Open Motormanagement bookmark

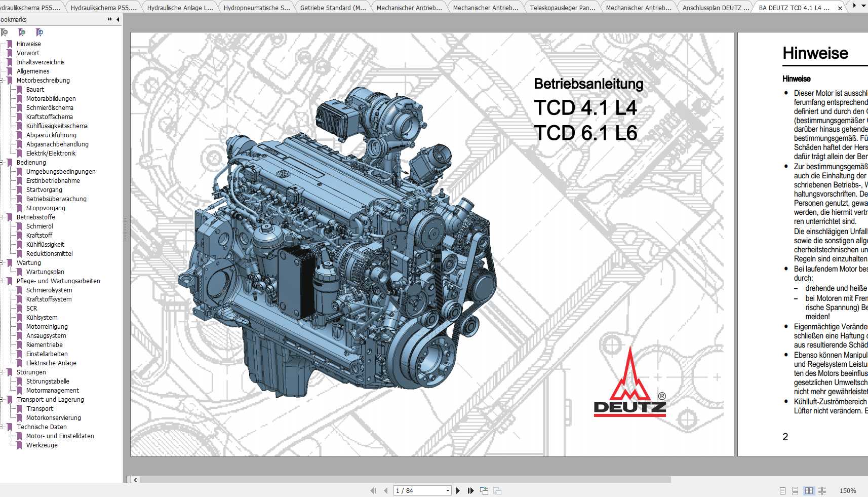pyautogui.click(x=53, y=390)
